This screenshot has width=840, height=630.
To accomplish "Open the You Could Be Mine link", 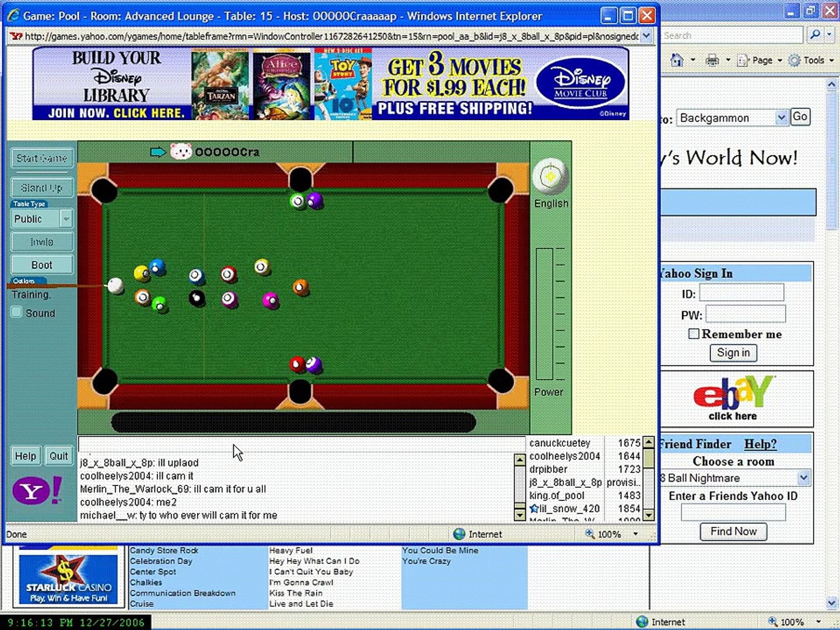I will point(440,550).
